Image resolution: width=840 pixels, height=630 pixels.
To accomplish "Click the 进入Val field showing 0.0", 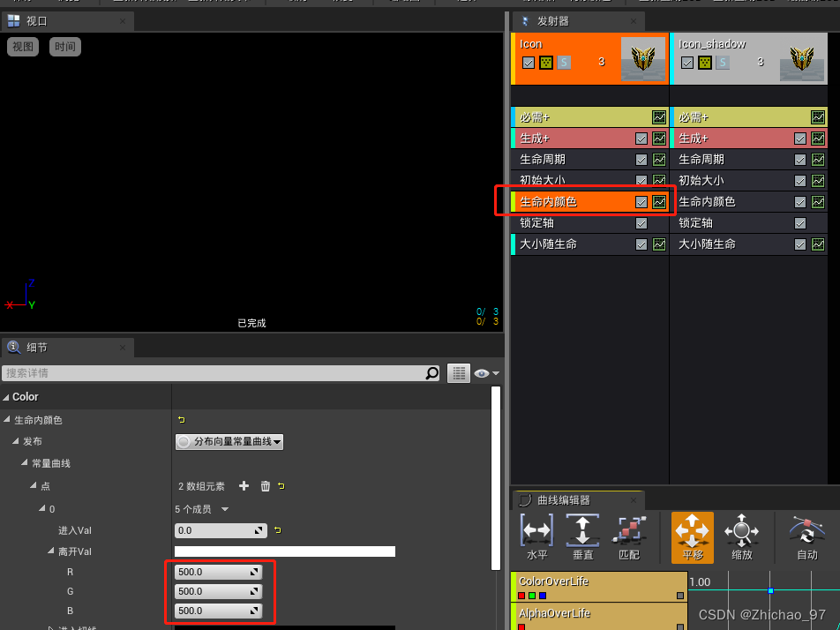I will tap(221, 530).
